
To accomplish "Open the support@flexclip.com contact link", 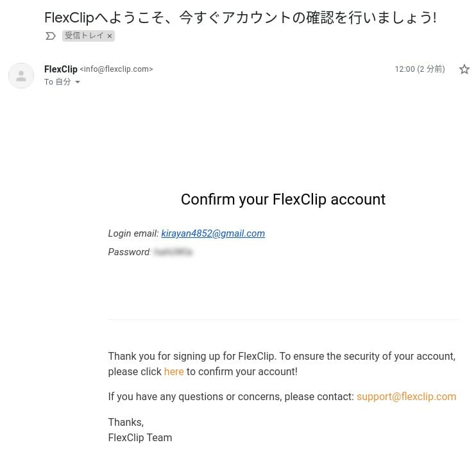I will click(406, 396).
